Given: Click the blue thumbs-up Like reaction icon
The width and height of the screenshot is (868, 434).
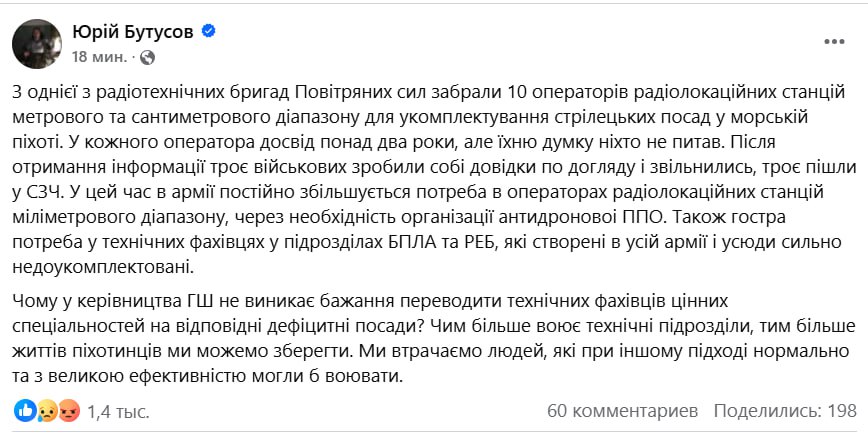Looking at the screenshot, I should (24, 410).
